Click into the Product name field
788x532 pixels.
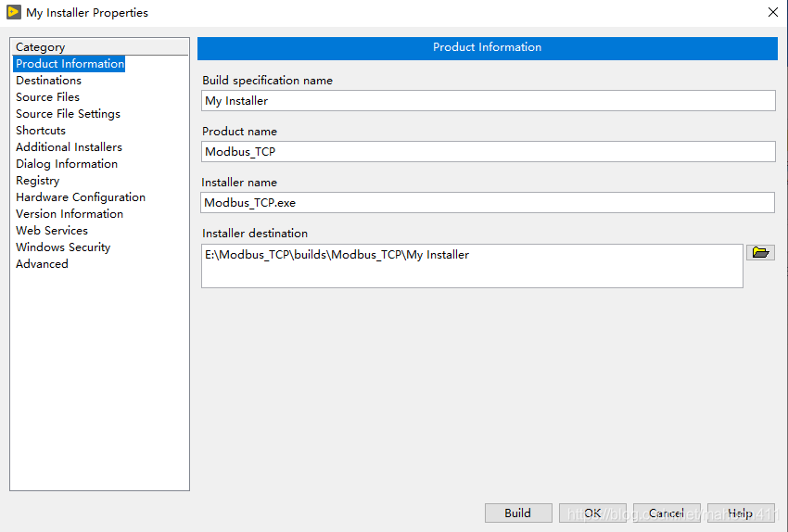[x=488, y=151]
